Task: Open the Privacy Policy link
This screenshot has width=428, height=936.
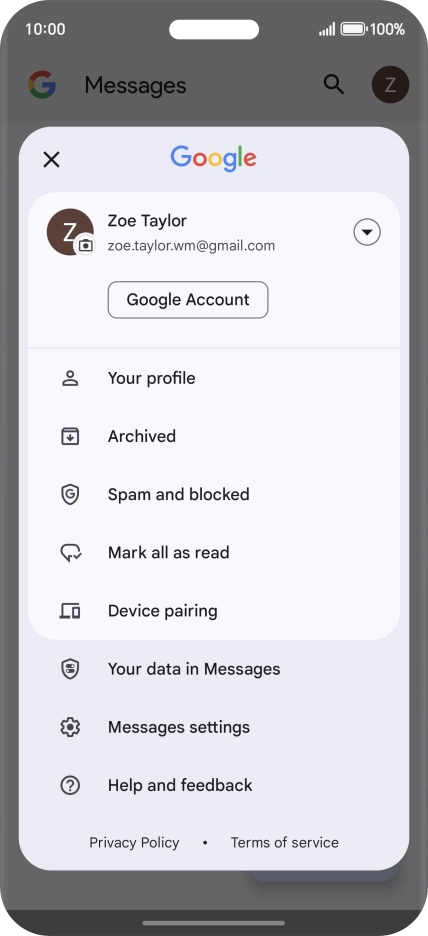Action: click(x=134, y=842)
